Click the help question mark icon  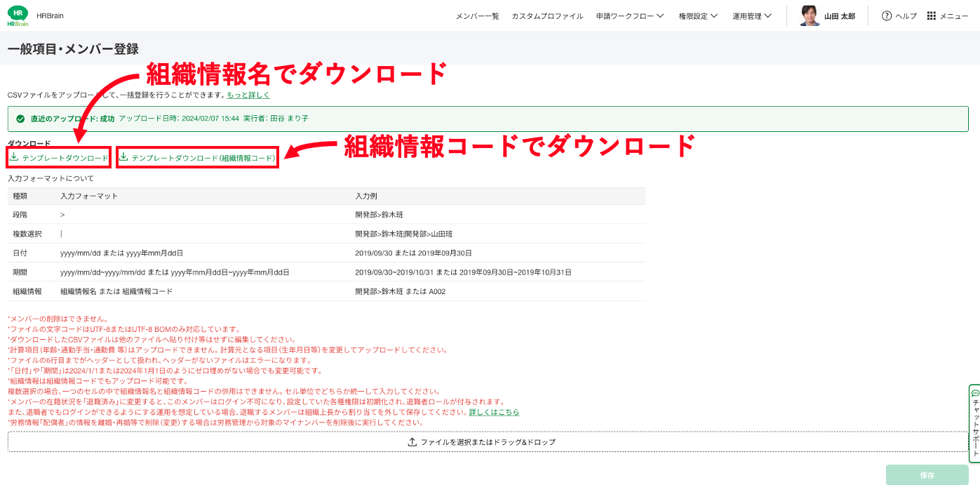887,16
